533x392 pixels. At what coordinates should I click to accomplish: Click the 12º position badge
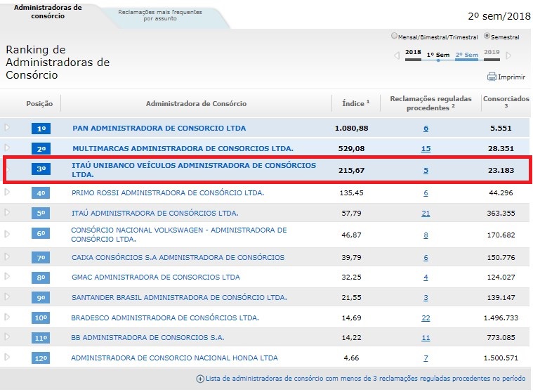pos(41,358)
